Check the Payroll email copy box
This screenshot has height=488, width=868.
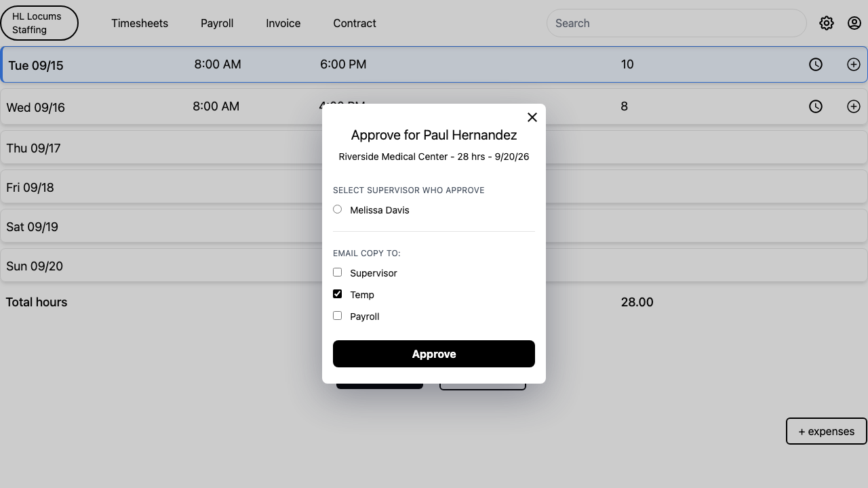click(x=337, y=316)
